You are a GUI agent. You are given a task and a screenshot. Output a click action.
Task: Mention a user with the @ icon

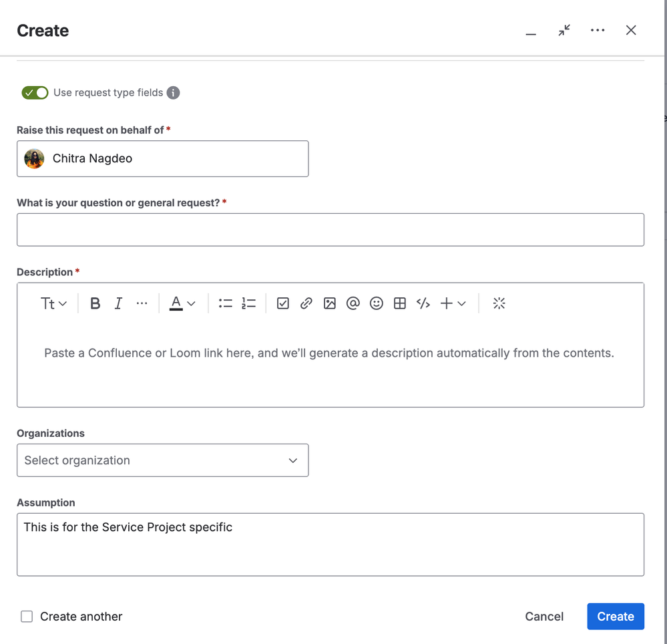point(353,303)
